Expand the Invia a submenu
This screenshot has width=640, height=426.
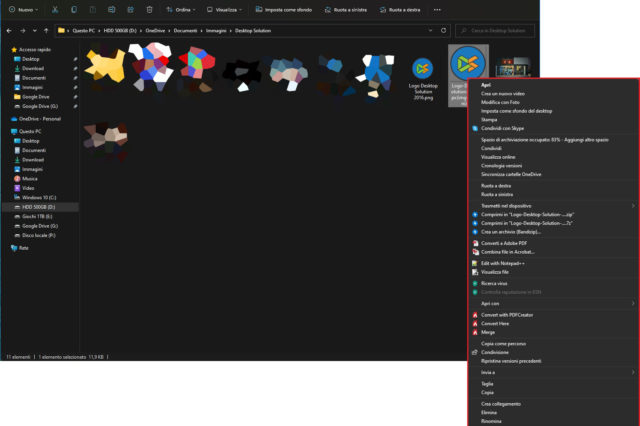click(x=633, y=372)
